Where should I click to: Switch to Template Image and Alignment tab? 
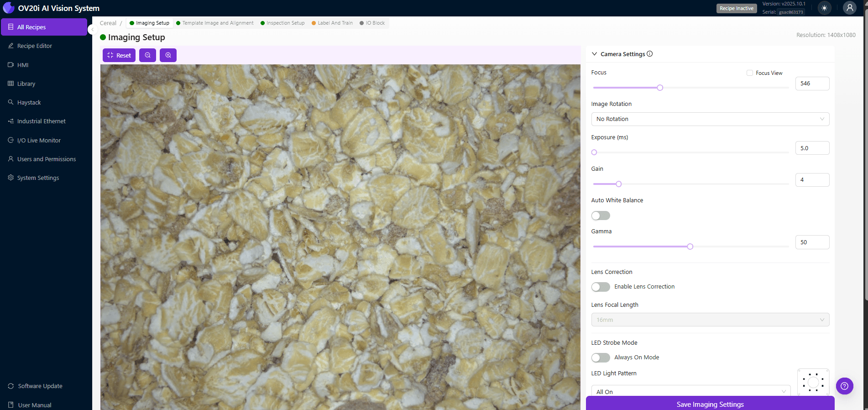coord(215,23)
